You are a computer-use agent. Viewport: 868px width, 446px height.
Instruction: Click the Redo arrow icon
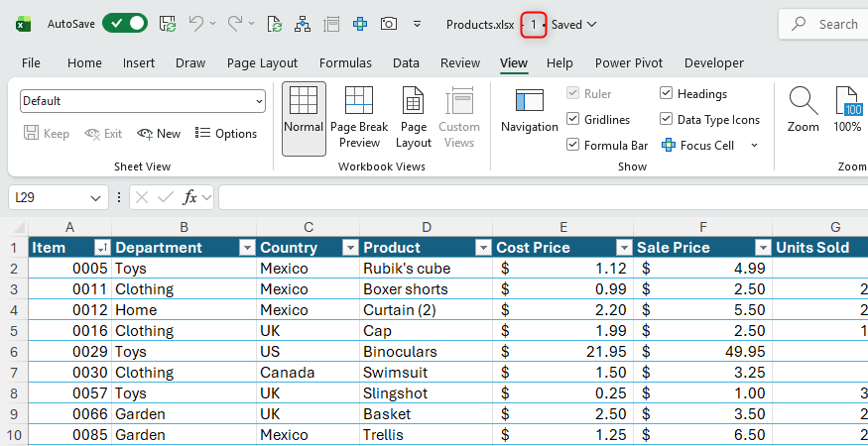[x=235, y=23]
